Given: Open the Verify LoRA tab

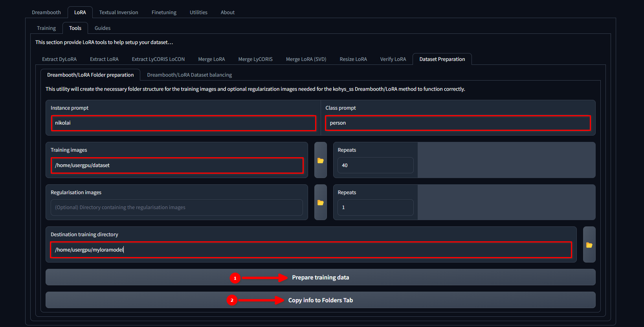Looking at the screenshot, I should tap(393, 59).
